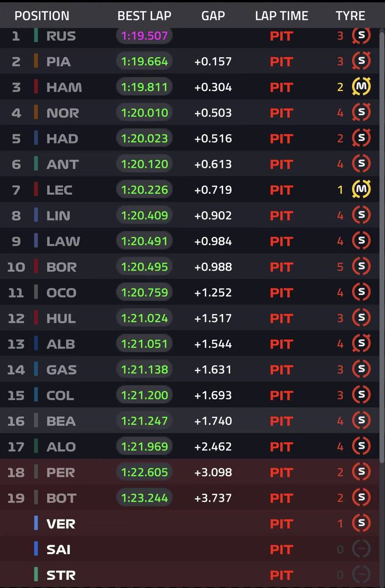This screenshot has height=588, width=385.
Task: Click Verstappen's soft tyre icon
Action: (361, 524)
